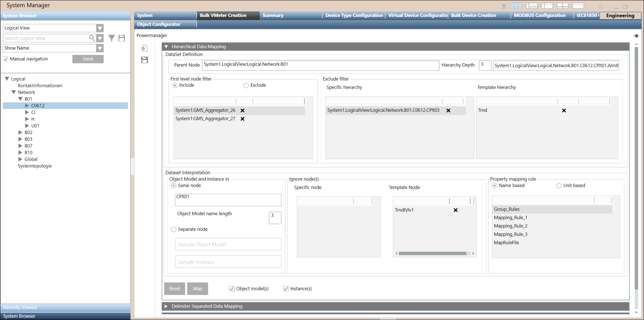Click the save icon in the Powermanager toolbar
Screen dimensions: 644x320
point(144,60)
